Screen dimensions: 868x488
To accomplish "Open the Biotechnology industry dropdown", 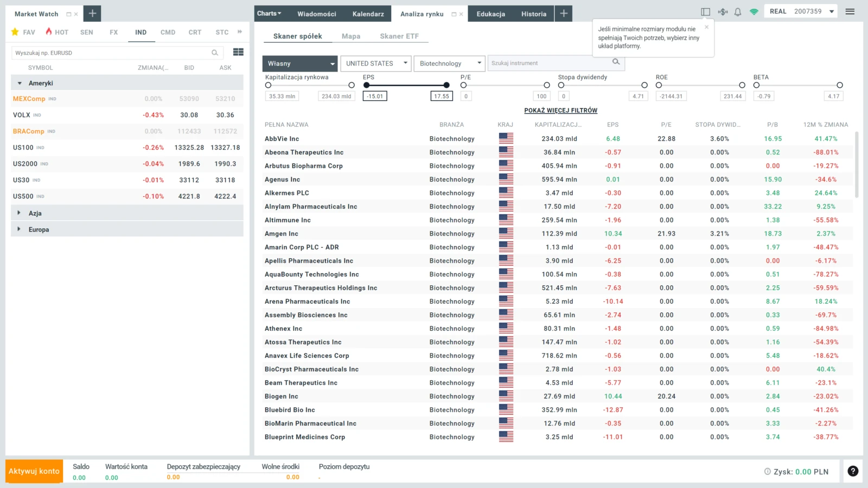I will (449, 63).
